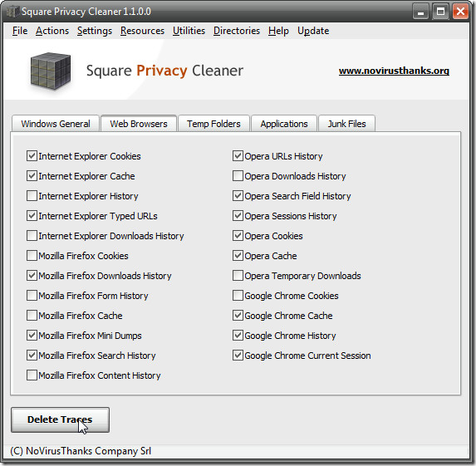Click the NoVirusThanks Company Srl status text
The width and height of the screenshot is (476, 466).
click(x=81, y=451)
